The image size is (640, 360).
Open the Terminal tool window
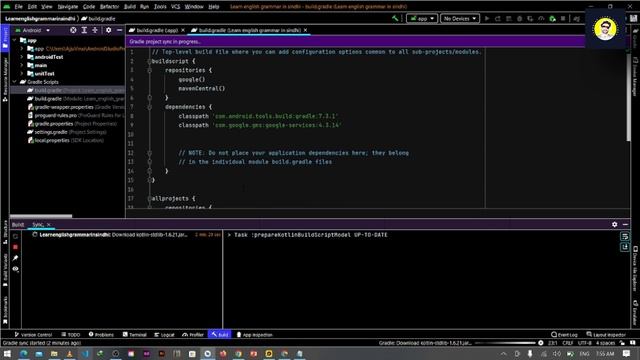tap(135, 335)
